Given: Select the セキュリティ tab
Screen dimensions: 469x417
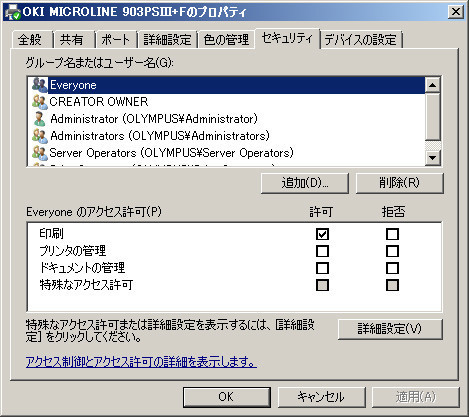Looking at the screenshot, I should [x=287, y=39].
